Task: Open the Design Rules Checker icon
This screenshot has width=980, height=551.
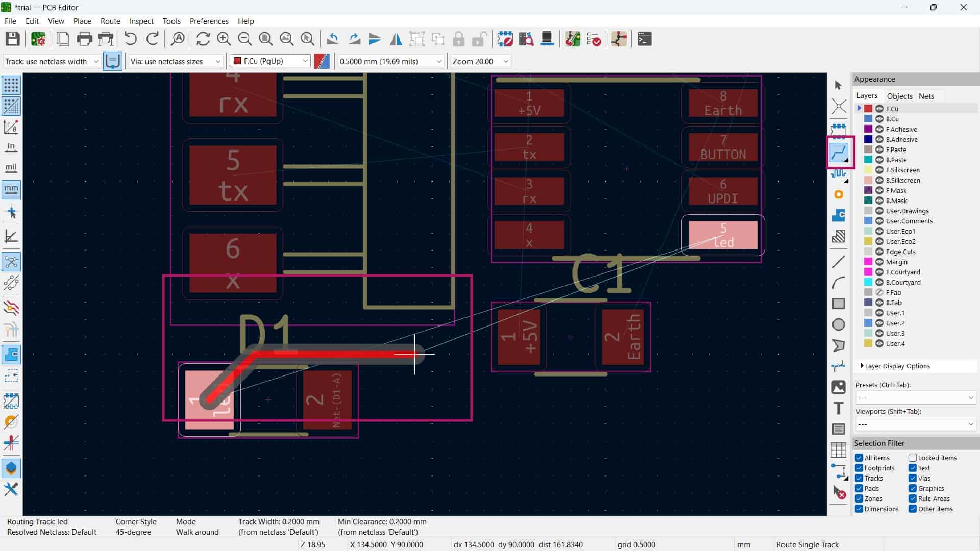Action: (594, 39)
